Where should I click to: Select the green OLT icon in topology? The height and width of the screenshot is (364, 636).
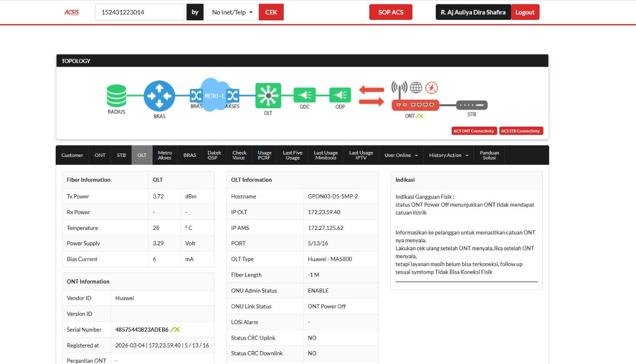point(268,95)
